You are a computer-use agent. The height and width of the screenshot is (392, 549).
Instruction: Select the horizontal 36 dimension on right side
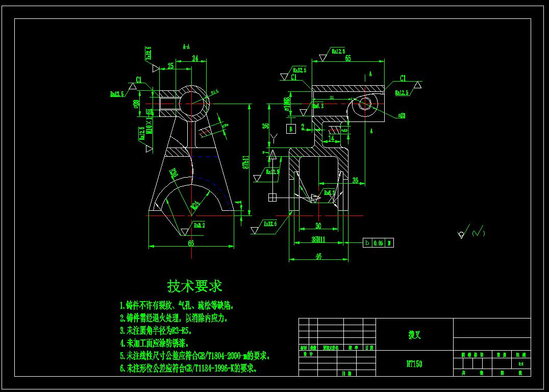355,180
